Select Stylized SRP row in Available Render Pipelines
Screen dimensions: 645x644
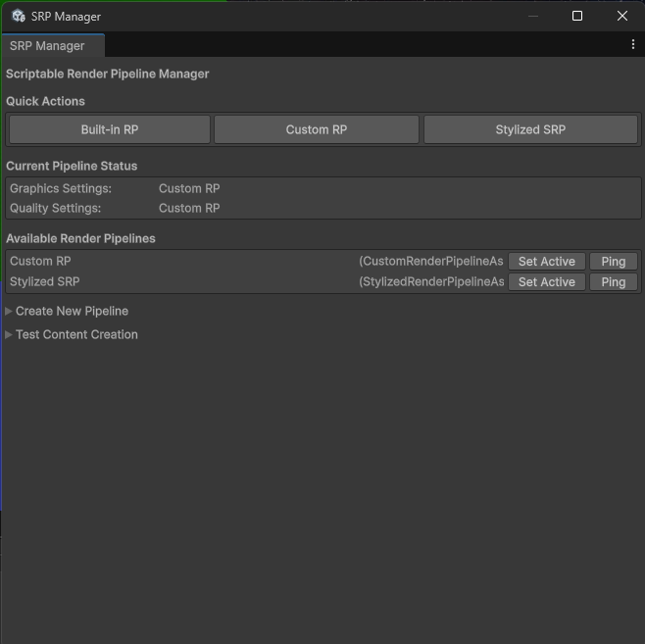pos(45,282)
